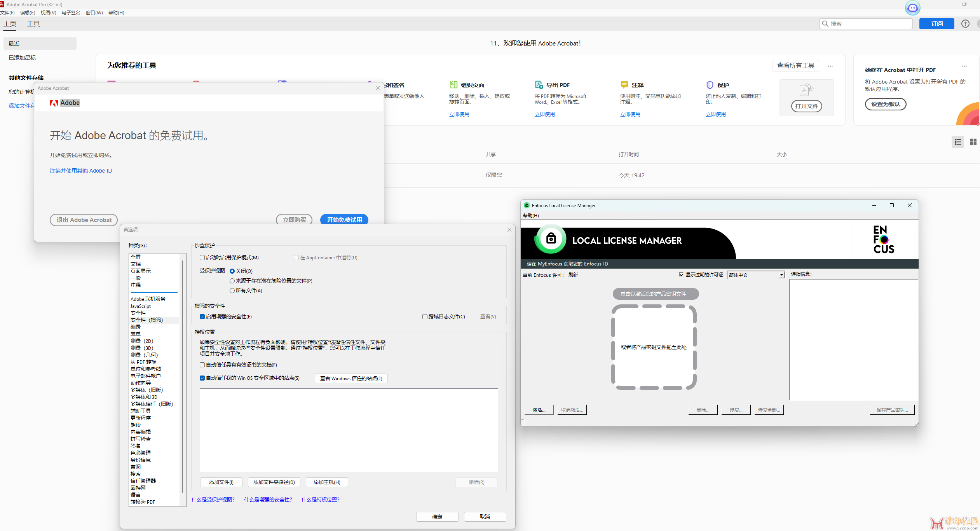The image size is (980, 531).
Task: Toggle 启用增强的安全性 checkbox
Action: pyautogui.click(x=202, y=316)
